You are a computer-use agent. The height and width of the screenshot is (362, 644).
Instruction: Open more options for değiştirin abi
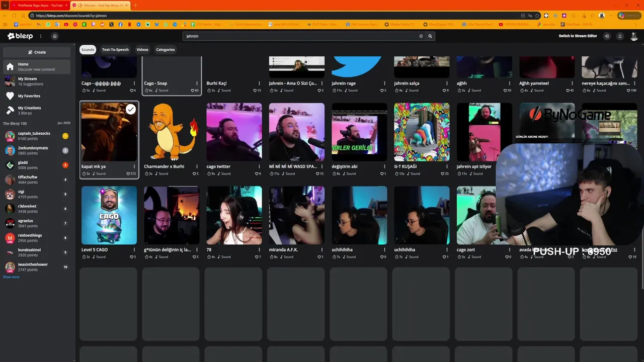[384, 166]
